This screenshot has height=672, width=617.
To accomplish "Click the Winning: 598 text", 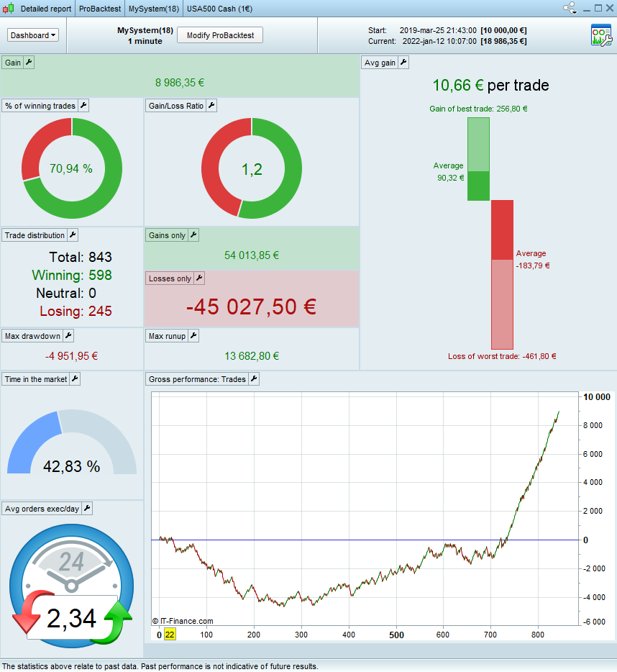I will pos(72,275).
